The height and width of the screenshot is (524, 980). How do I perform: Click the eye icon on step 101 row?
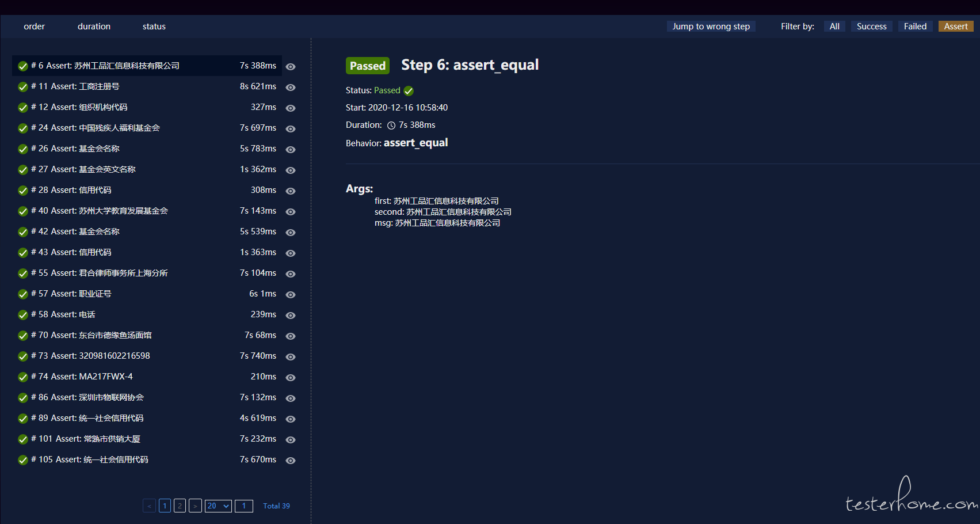tap(291, 440)
